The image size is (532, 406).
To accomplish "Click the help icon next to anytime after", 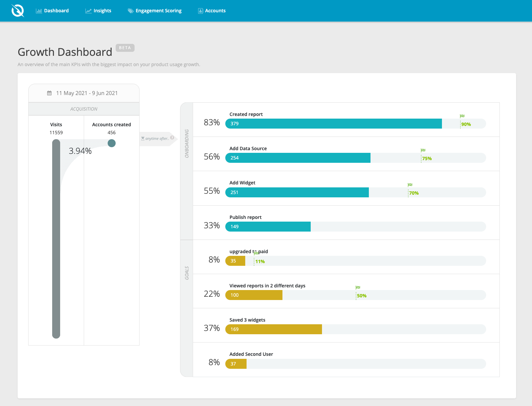I will [x=172, y=138].
